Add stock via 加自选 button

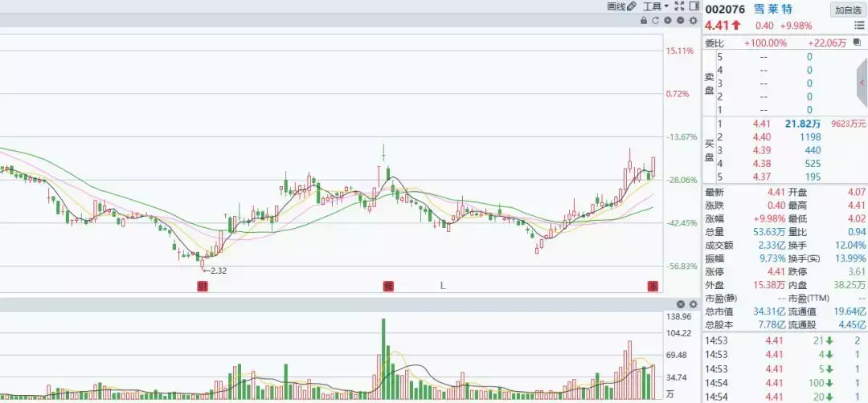pos(848,10)
